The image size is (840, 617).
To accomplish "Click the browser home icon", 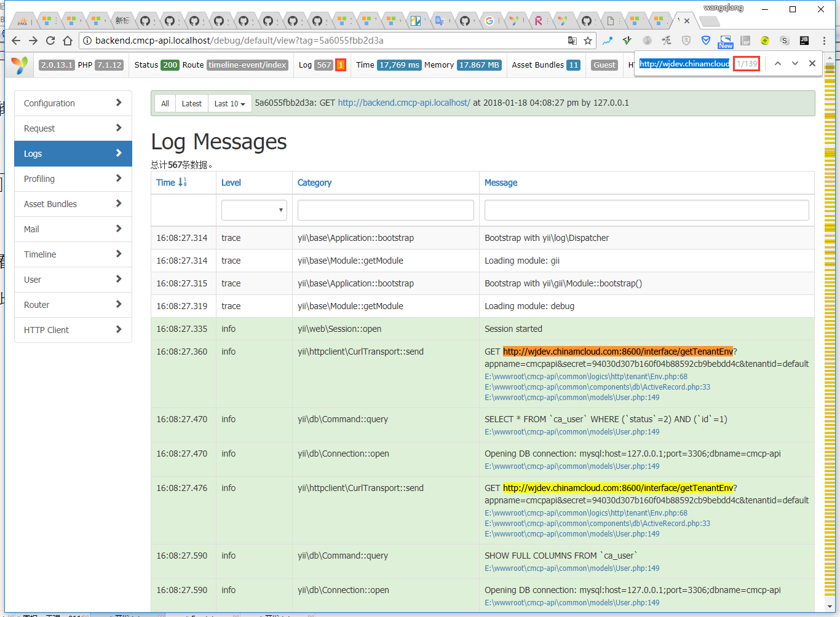I will pos(68,41).
